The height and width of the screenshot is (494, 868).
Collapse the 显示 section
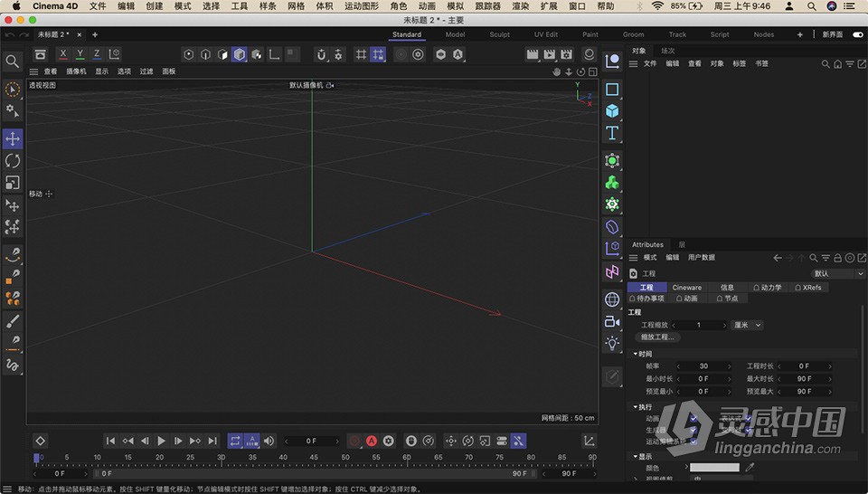point(636,457)
